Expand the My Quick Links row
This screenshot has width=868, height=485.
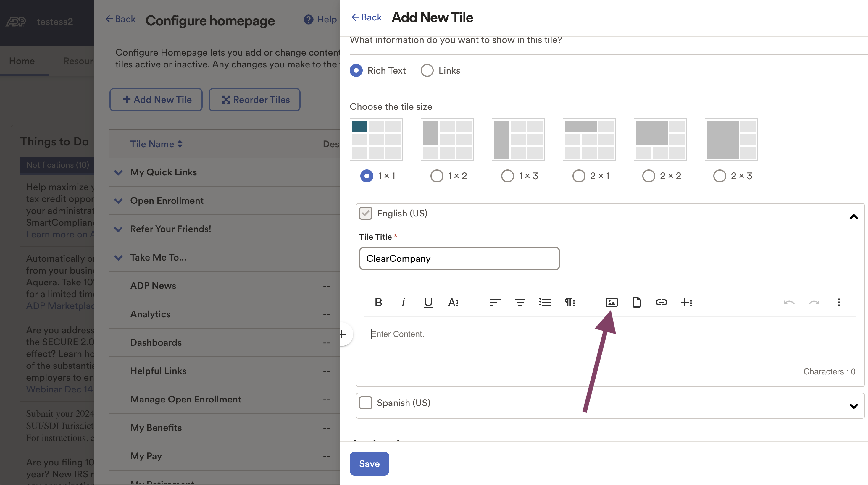(118, 172)
